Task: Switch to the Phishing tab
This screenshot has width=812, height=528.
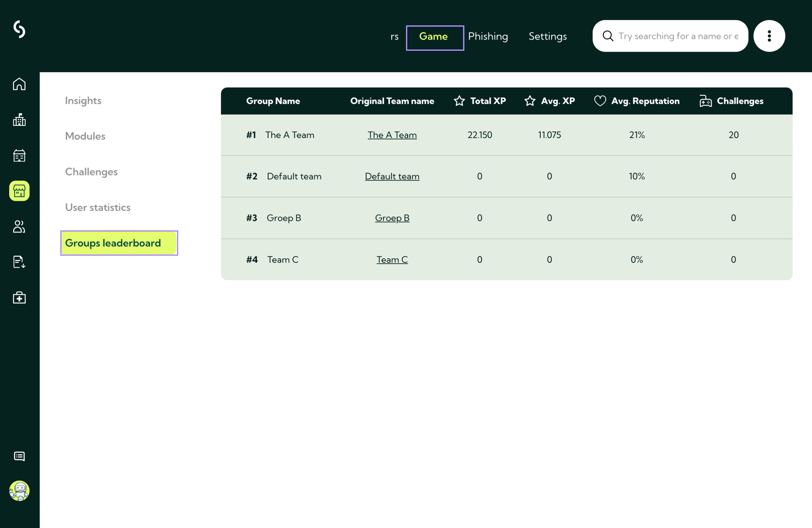Action: coord(488,36)
